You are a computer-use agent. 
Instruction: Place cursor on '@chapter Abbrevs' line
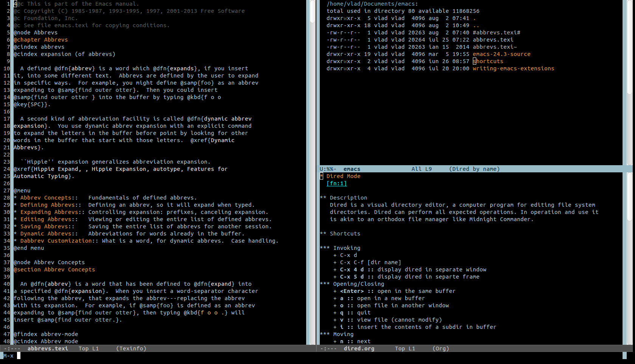point(41,40)
